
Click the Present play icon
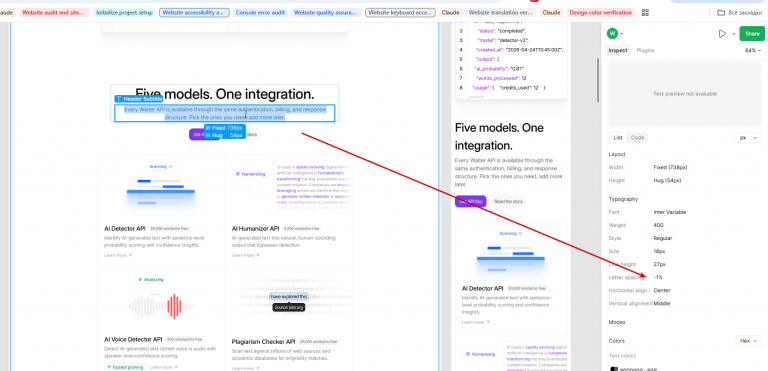[722, 34]
